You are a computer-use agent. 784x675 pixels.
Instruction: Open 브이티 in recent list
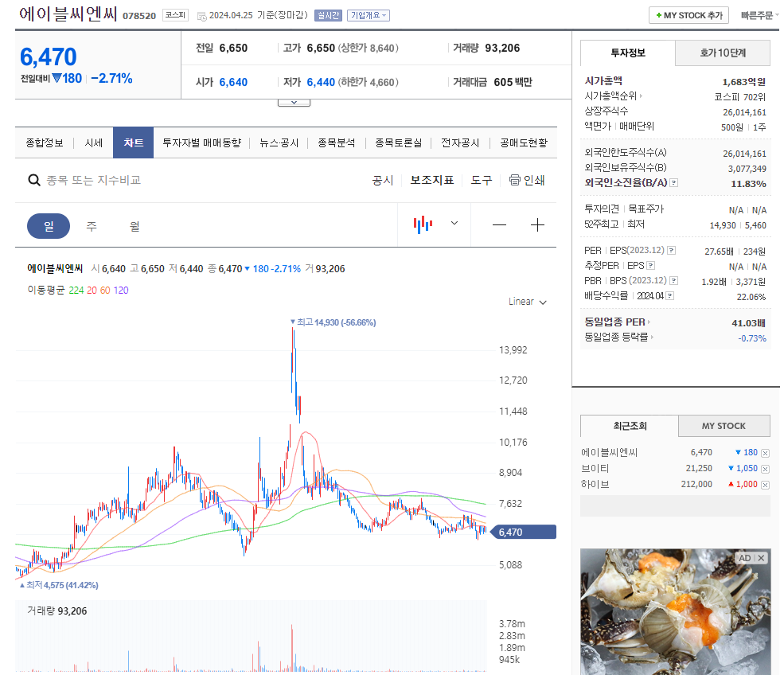point(595,469)
